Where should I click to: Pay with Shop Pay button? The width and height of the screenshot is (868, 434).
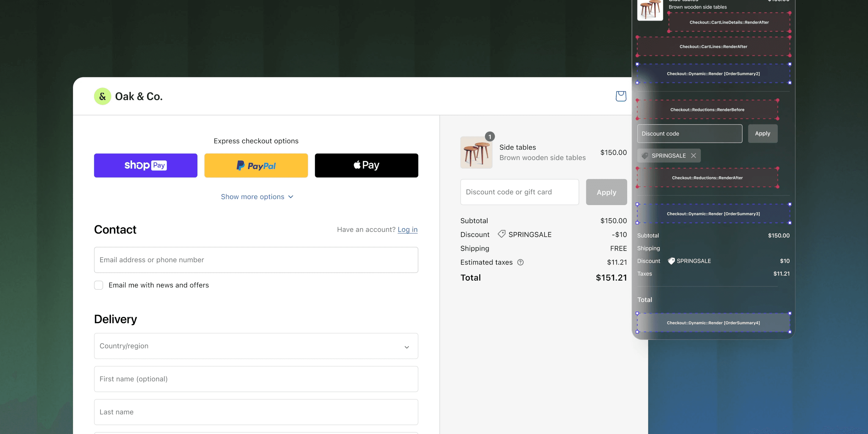[145, 165]
